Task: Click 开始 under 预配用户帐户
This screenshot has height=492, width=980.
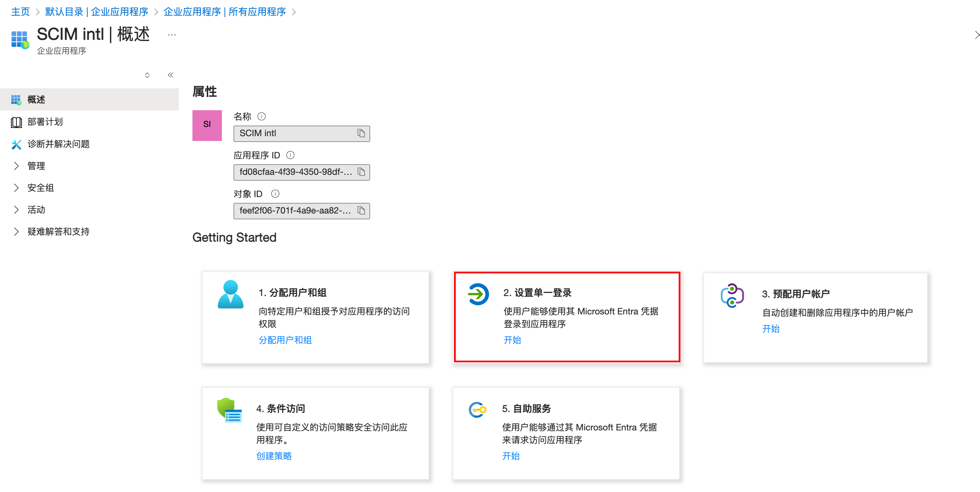Action: click(770, 328)
